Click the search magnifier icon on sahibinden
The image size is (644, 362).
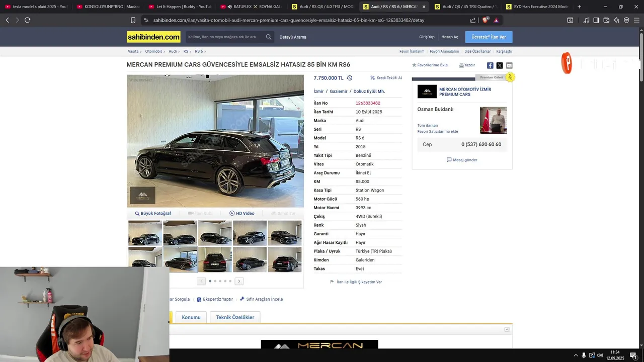click(269, 37)
